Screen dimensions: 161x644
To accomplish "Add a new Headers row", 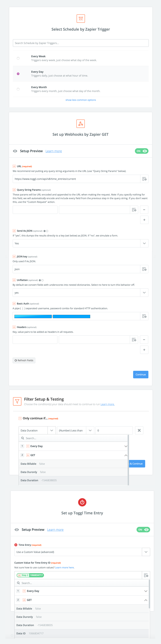I will pyautogui.click(x=144, y=350).
